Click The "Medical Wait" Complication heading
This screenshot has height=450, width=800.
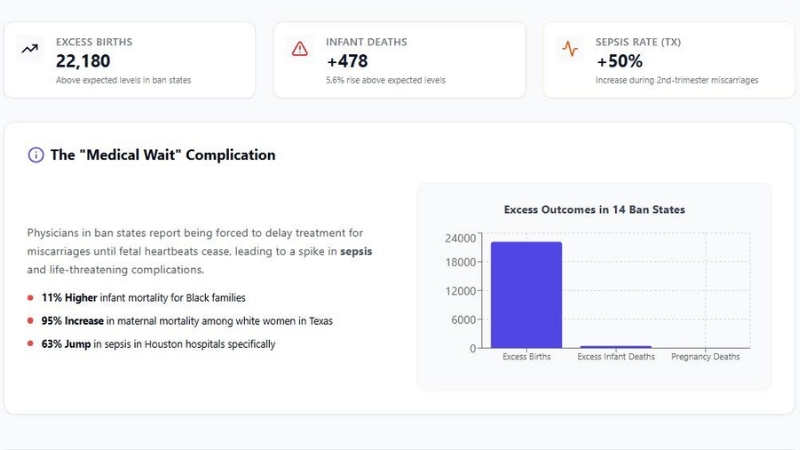(163, 155)
